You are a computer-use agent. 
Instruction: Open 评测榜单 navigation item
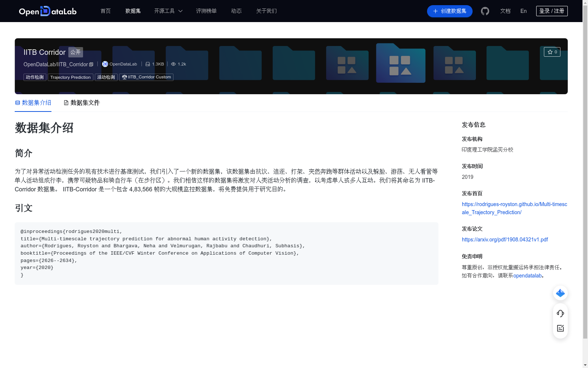point(206,11)
